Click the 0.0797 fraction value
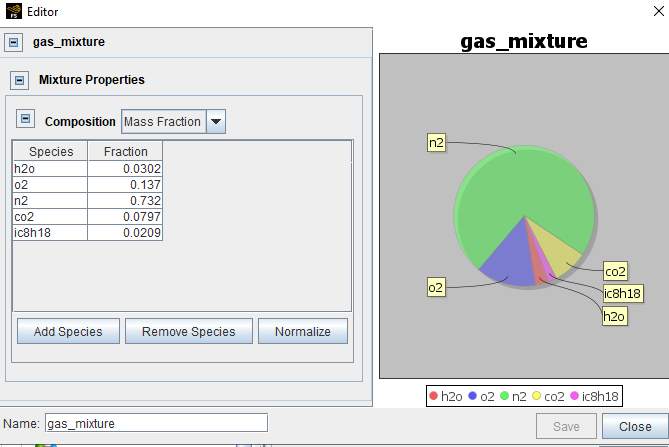The height and width of the screenshot is (447, 669). [x=125, y=217]
